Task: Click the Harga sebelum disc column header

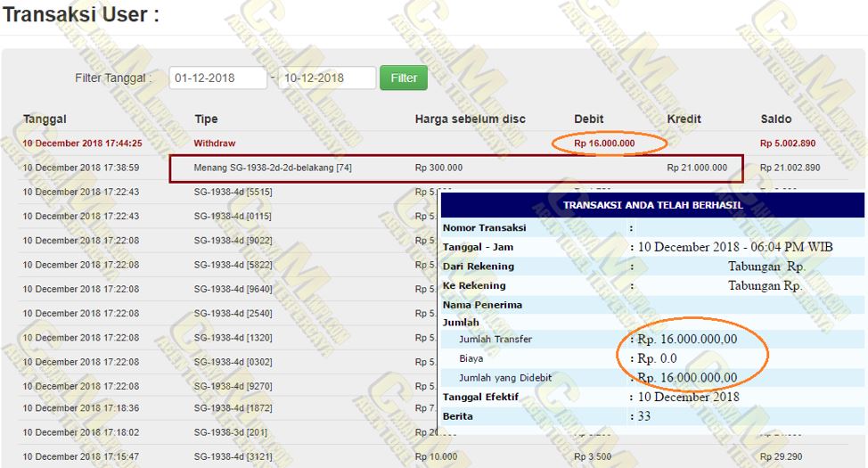Action: 470,119
